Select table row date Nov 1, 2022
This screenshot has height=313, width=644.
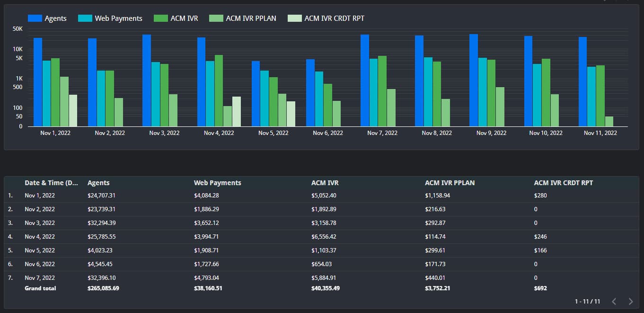pyautogui.click(x=40, y=195)
